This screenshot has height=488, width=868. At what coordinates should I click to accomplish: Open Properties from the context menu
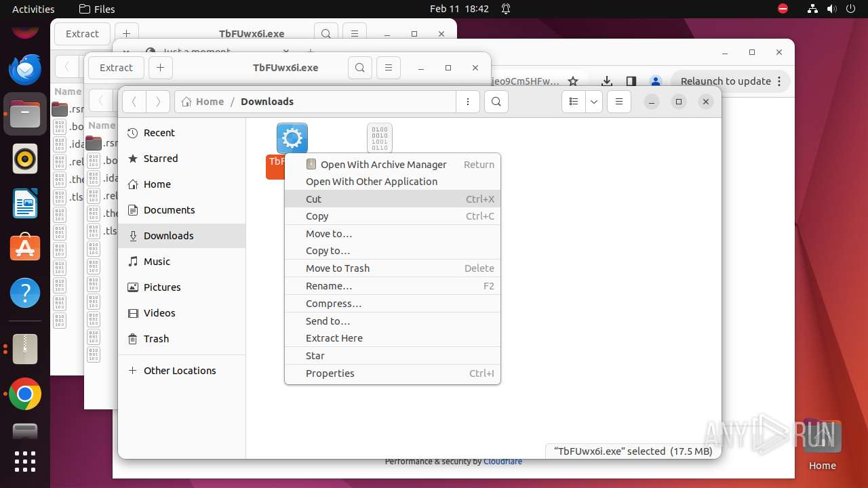[x=392, y=373]
